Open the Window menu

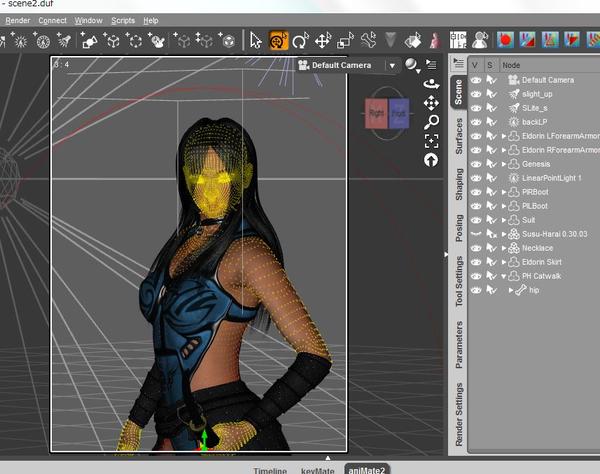point(88,21)
